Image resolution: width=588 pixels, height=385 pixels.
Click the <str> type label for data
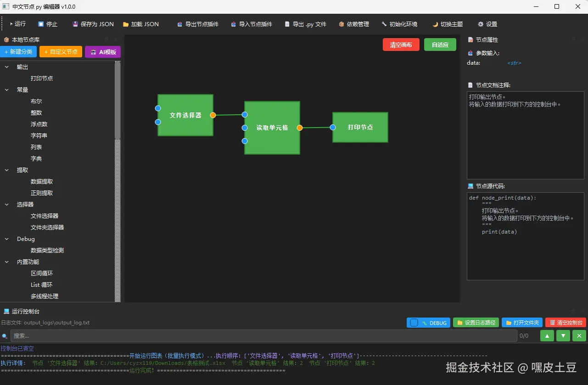click(514, 63)
